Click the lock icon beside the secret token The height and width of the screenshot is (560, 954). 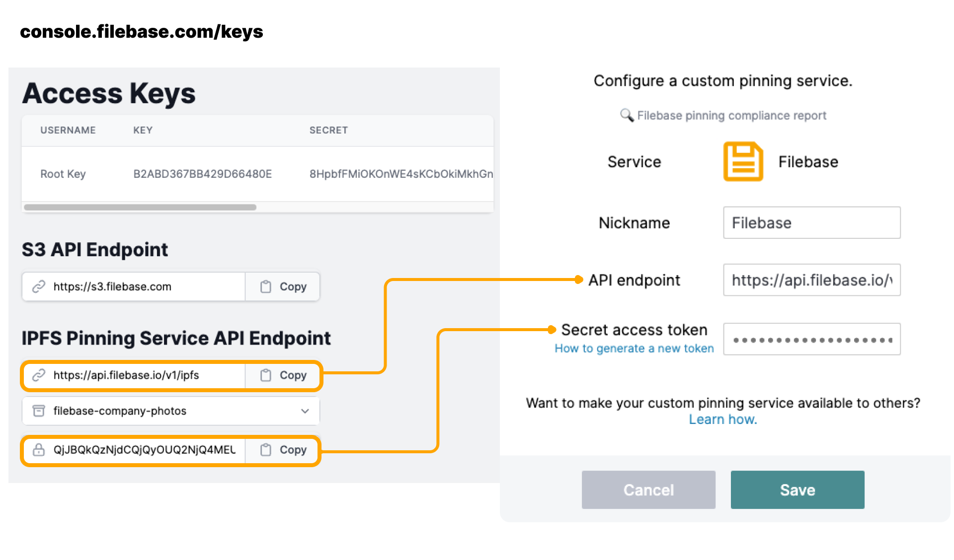coord(39,450)
